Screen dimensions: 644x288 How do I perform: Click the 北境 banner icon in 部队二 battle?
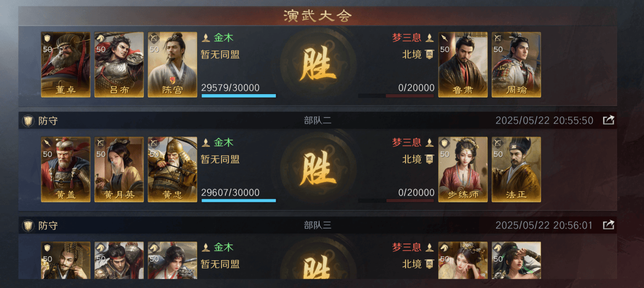pos(429,159)
